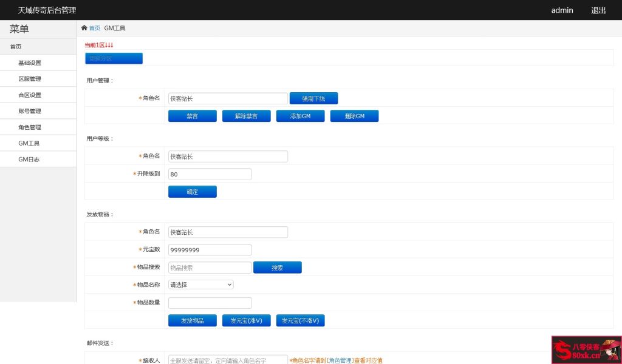Click the 发元宝(涨V) button
Image resolution: width=622 pixels, height=364 pixels.
click(x=246, y=320)
